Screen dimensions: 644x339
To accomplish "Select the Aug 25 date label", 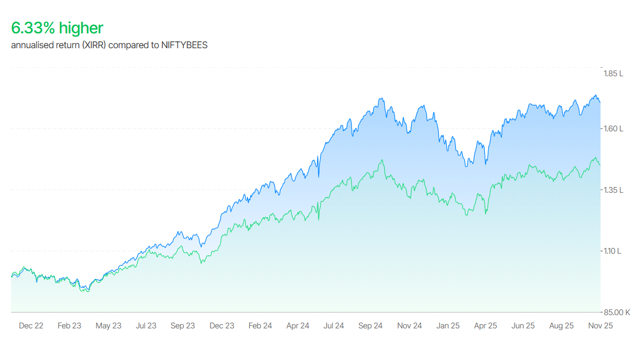I will pyautogui.click(x=561, y=326).
